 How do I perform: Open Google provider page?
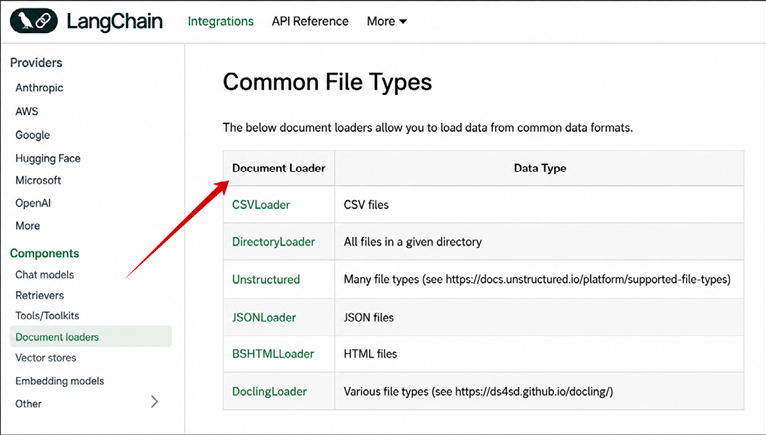[x=33, y=135]
